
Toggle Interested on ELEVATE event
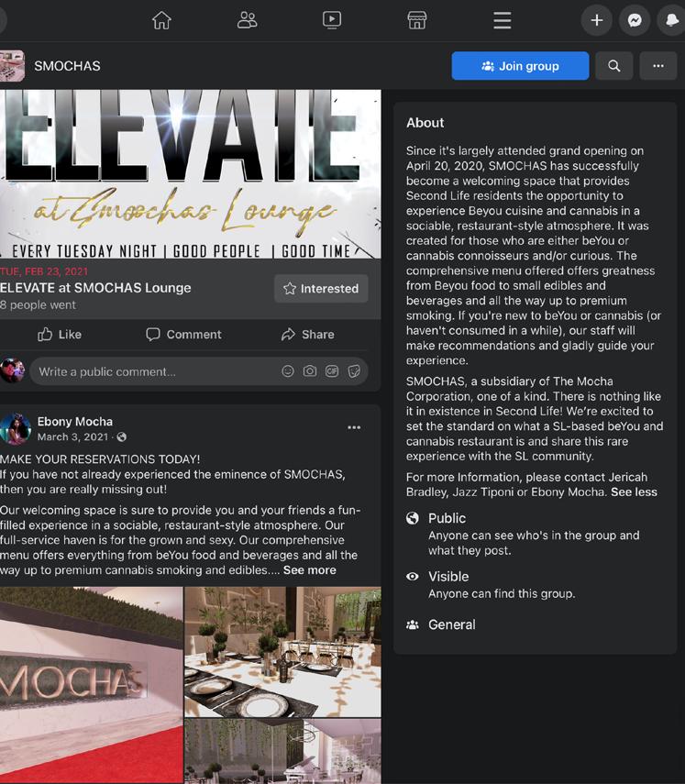(321, 289)
